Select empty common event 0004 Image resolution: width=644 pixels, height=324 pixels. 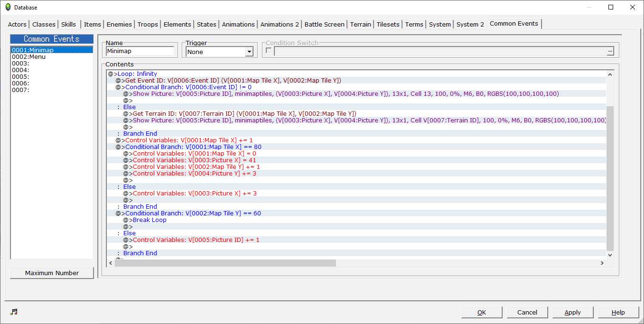(x=52, y=70)
